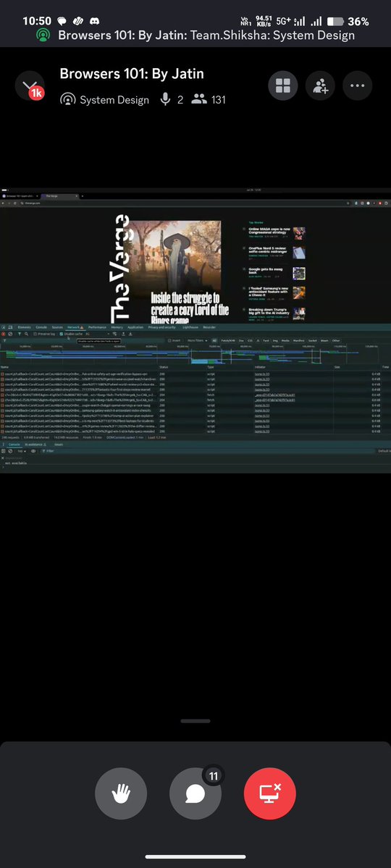Open Samsung antioxidant feature story
Viewport: 391px width, 868px height.
[x=269, y=292]
